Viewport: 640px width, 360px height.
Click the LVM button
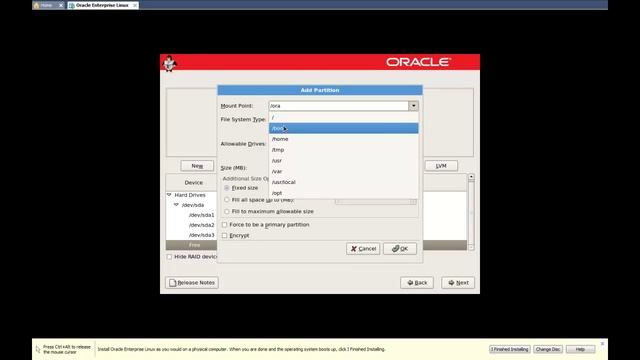pos(441,166)
